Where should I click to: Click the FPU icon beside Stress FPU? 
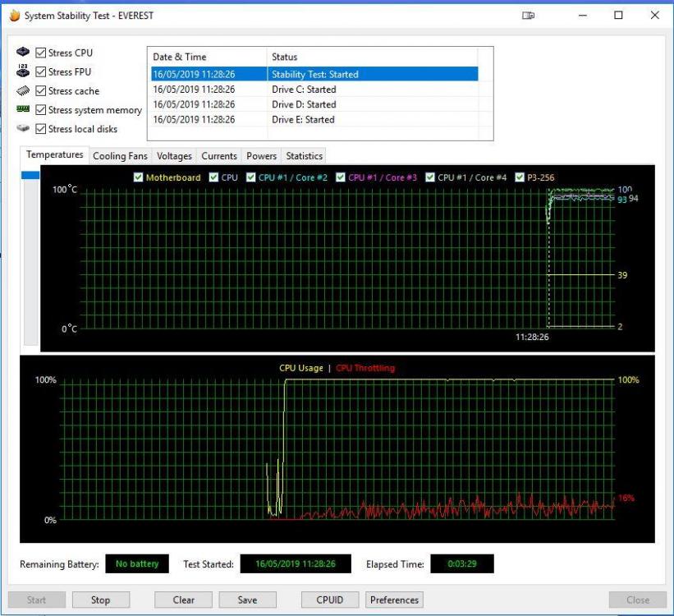click(23, 71)
